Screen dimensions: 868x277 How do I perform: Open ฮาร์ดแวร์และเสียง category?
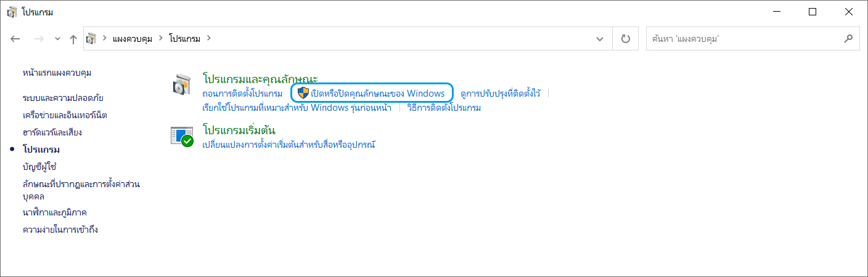52,132
